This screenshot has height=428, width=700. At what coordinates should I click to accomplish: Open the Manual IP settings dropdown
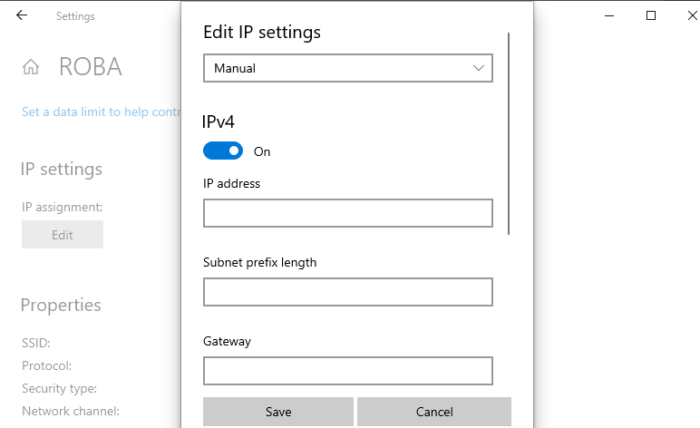(x=348, y=68)
